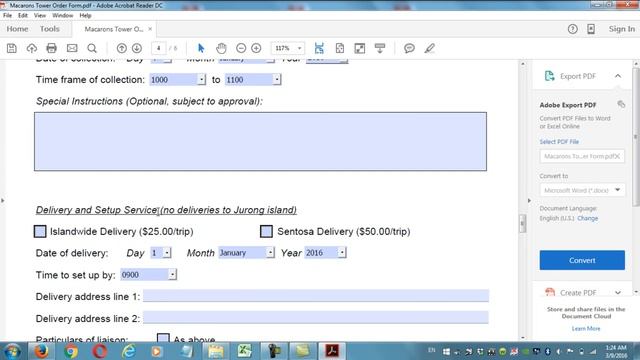Click the Fit width scrolling icon

pos(319,48)
